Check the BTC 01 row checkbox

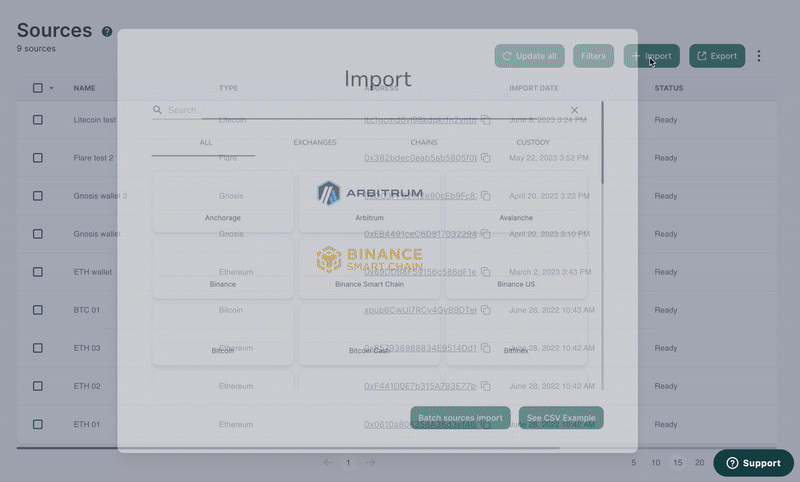tap(38, 310)
